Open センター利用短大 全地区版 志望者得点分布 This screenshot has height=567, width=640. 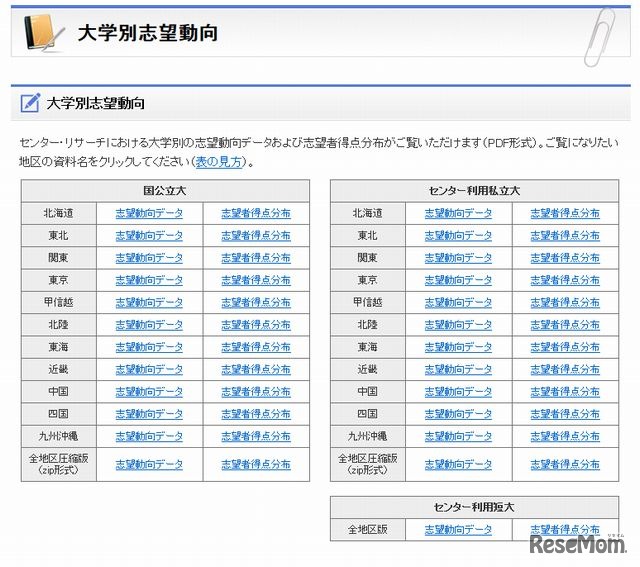(x=565, y=530)
